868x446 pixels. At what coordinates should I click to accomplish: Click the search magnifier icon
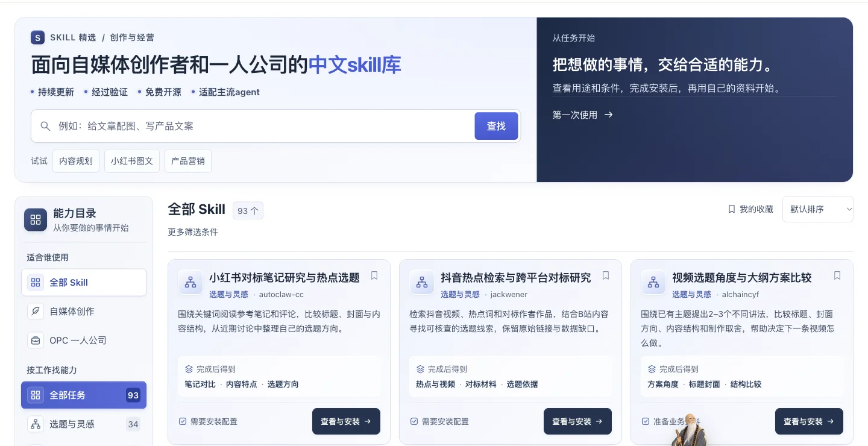pos(45,126)
